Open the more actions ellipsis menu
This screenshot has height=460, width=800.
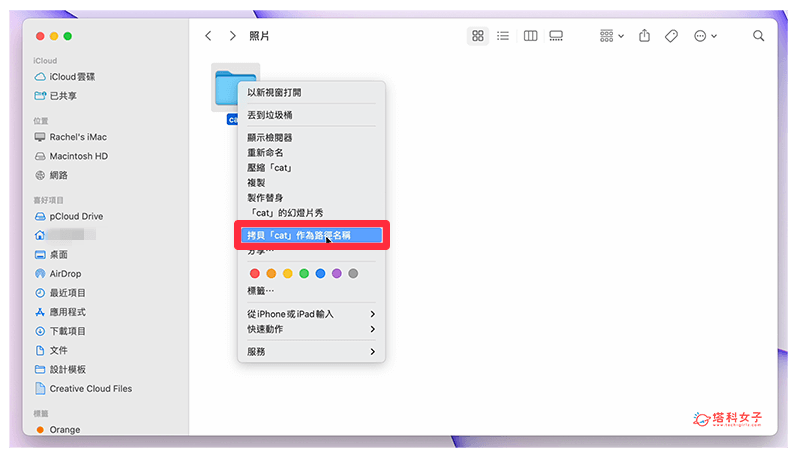click(x=706, y=36)
